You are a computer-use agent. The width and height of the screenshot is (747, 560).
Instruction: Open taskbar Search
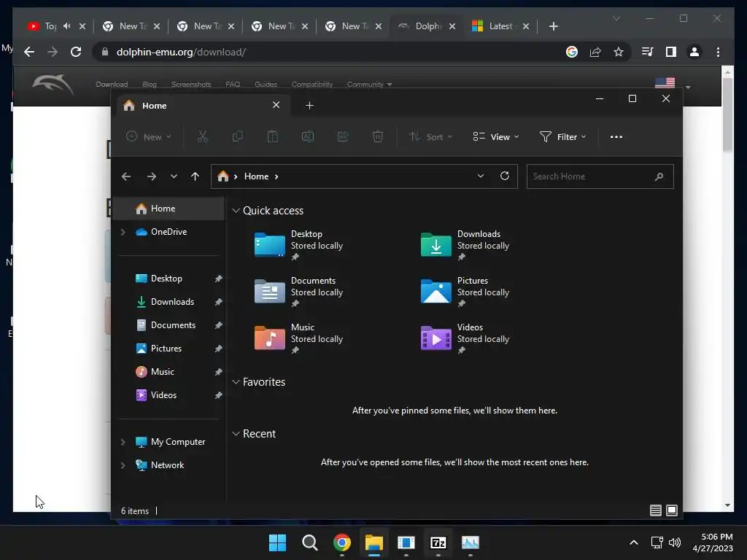pos(309,542)
